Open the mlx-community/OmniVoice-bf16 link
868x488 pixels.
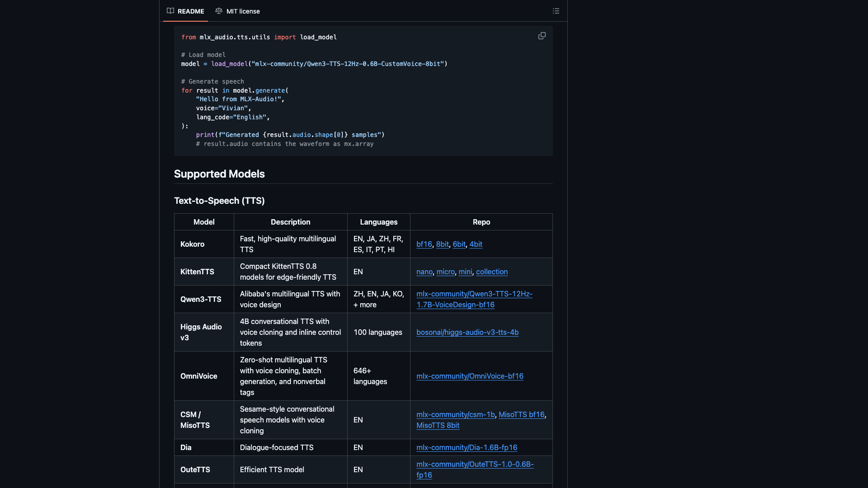[x=470, y=376]
